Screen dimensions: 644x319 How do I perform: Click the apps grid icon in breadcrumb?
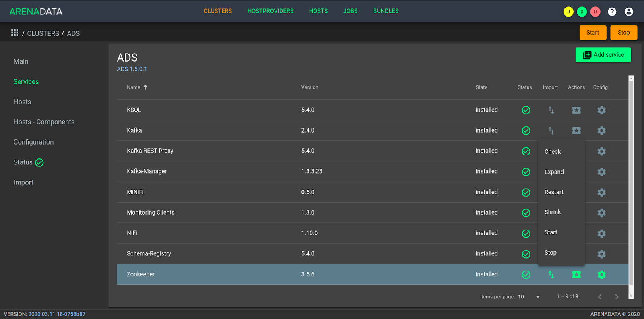pyautogui.click(x=15, y=33)
